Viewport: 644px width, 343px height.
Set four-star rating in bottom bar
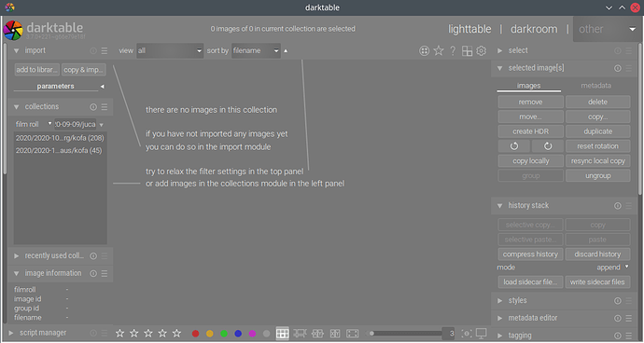point(162,333)
